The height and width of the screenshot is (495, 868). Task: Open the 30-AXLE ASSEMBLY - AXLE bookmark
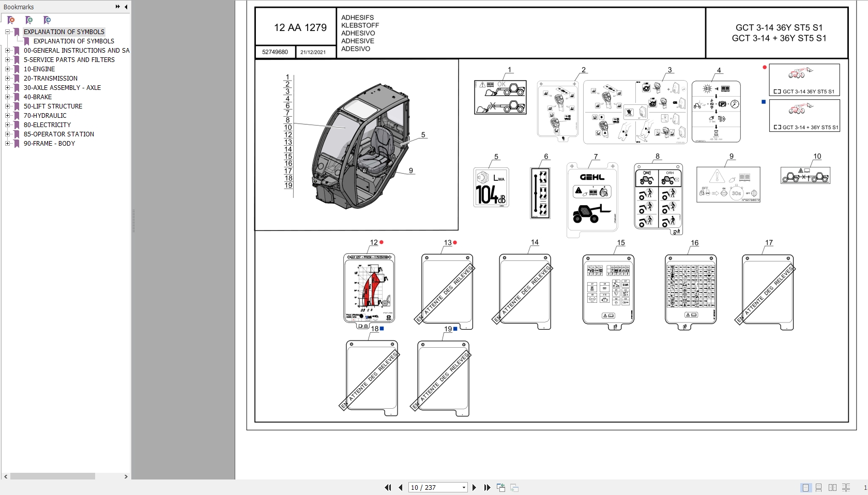[x=62, y=87]
